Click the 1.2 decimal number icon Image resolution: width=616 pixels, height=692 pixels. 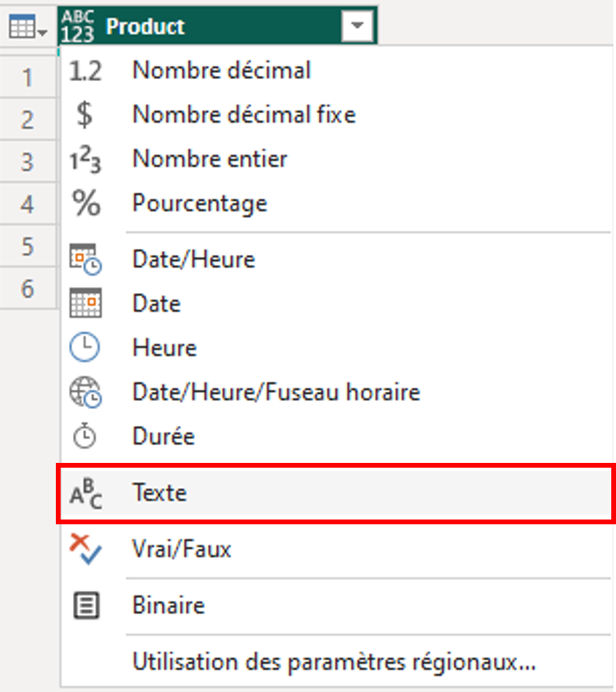pos(85,70)
